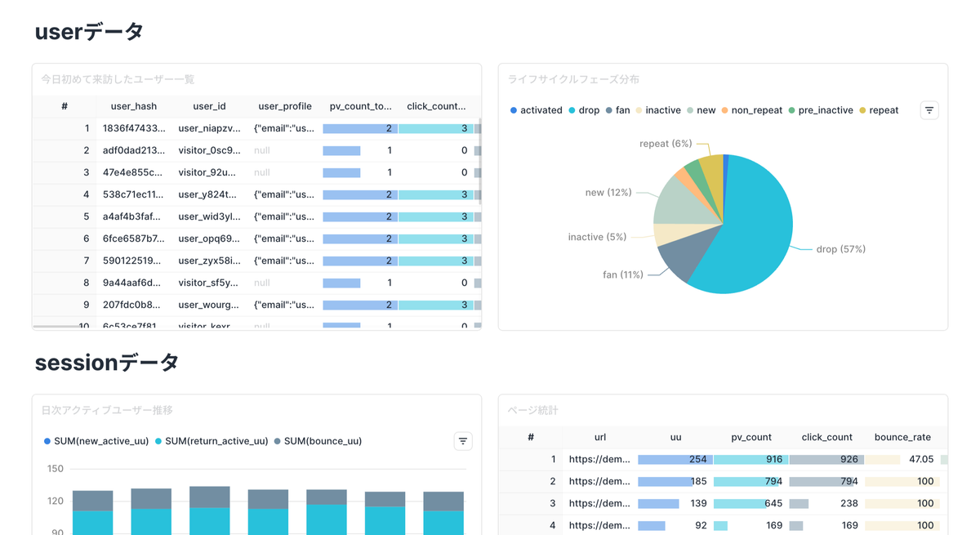Click the pv_count header in page statistics

point(751,437)
